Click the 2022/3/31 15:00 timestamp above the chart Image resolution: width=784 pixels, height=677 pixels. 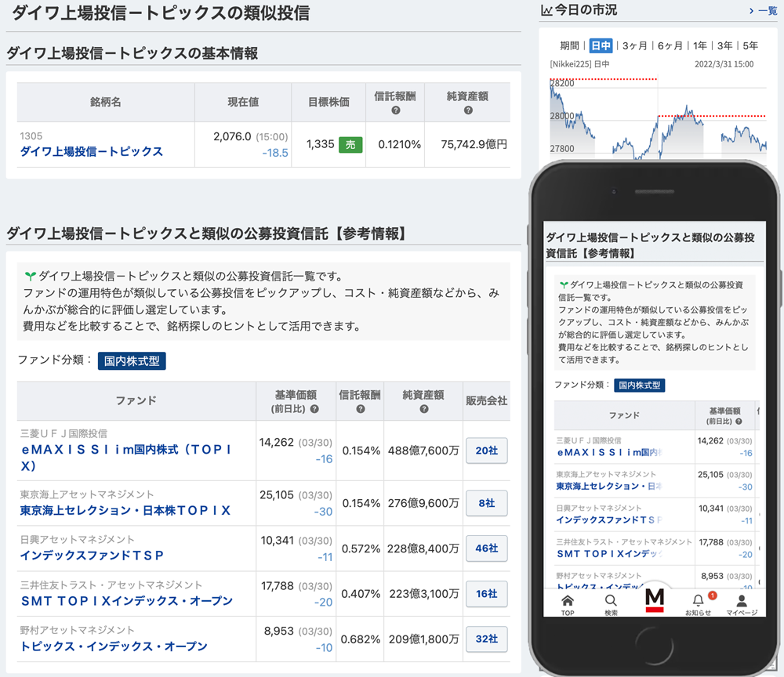724,64
